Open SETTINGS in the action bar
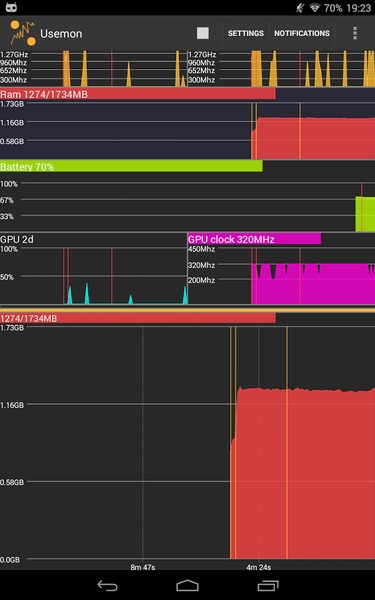 246,33
